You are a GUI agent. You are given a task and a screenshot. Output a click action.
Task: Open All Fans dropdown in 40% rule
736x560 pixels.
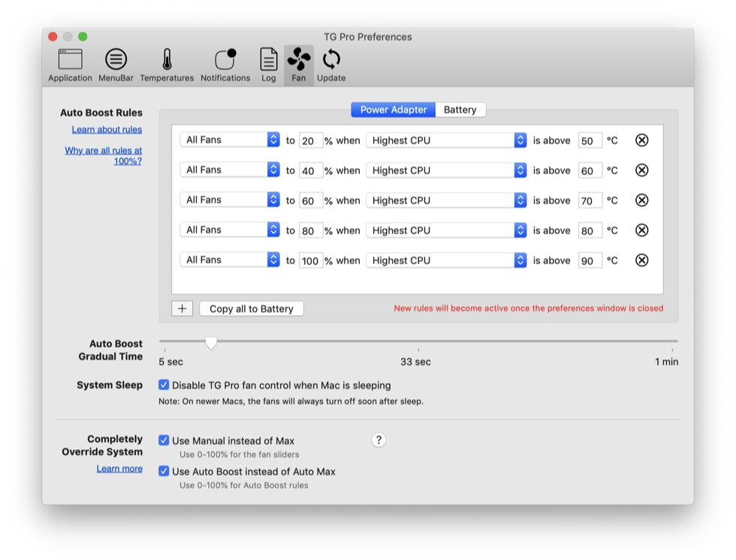coord(230,170)
